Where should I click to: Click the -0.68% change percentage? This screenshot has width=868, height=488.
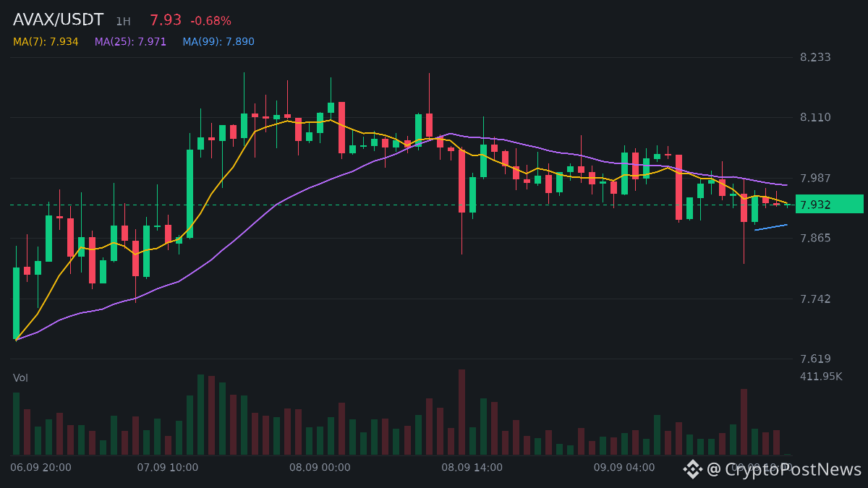click(x=211, y=21)
